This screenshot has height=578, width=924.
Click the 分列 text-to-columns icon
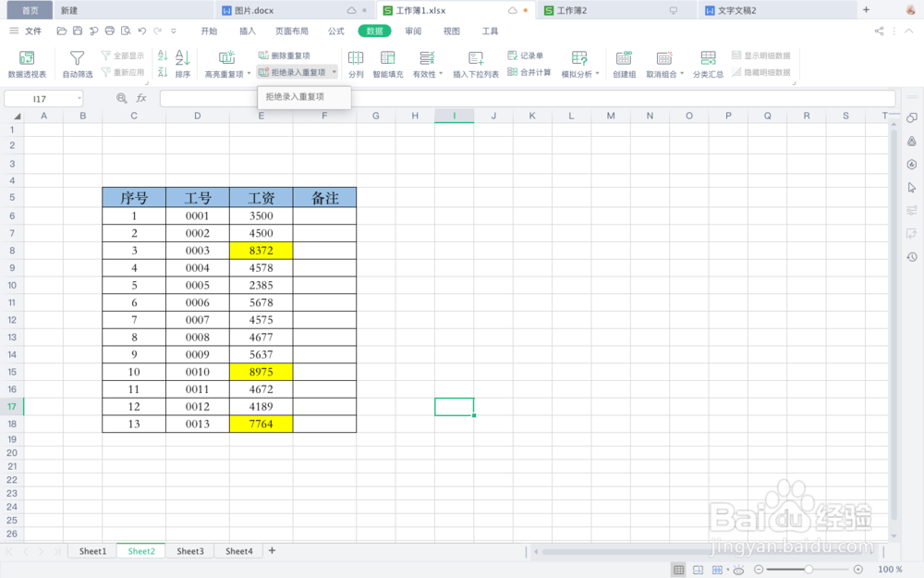pos(356,63)
